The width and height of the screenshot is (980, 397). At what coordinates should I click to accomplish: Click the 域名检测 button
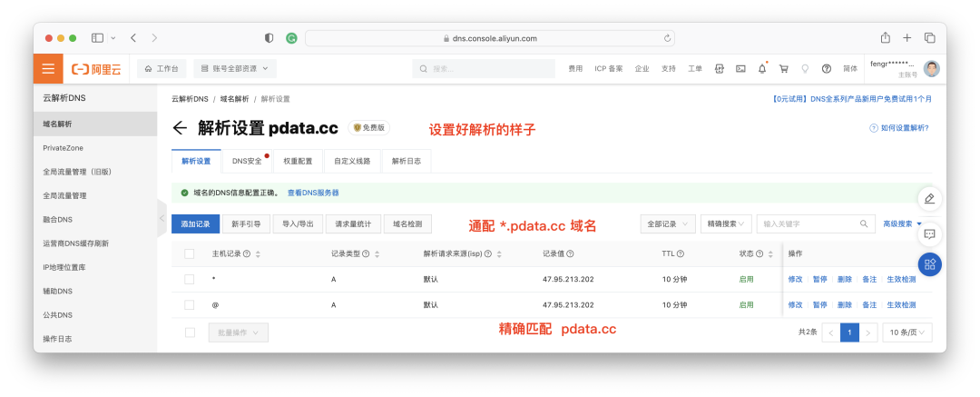click(407, 223)
